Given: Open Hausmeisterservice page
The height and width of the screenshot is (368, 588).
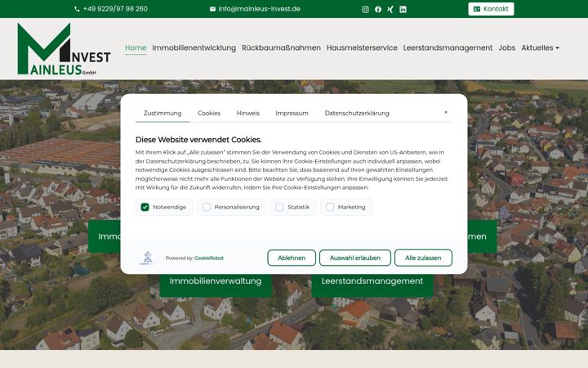Looking at the screenshot, I should [x=362, y=47].
